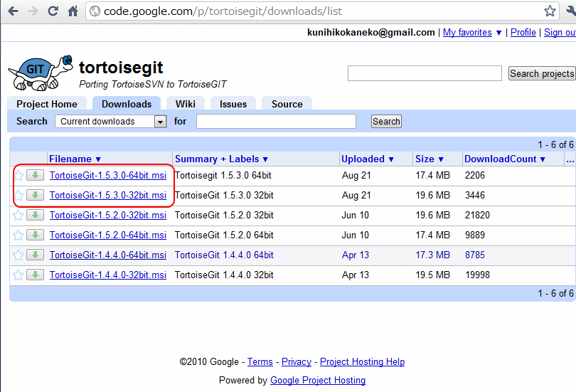Click the Sign out link
This screenshot has height=392, width=576.
click(x=560, y=32)
